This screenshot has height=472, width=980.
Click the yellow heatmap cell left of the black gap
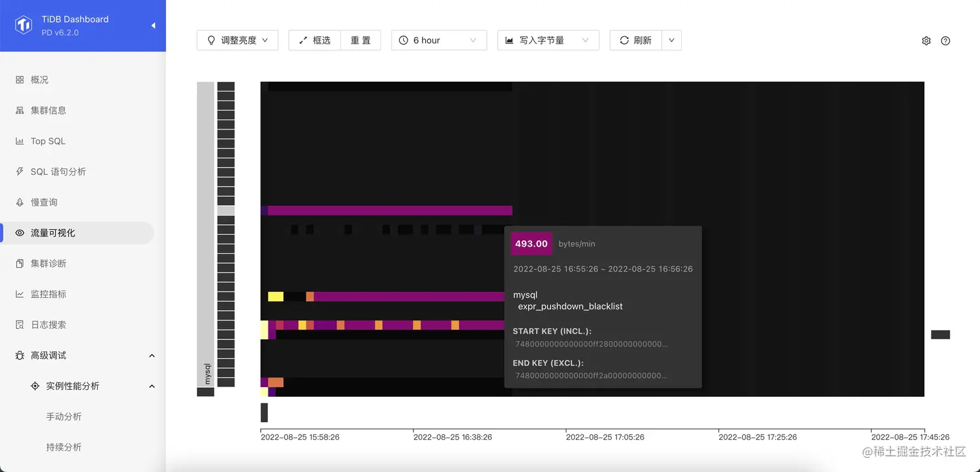(275, 297)
